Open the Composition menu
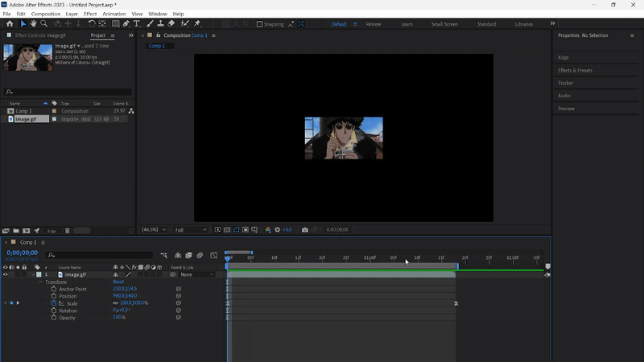644x362 pixels. pyautogui.click(x=46, y=14)
